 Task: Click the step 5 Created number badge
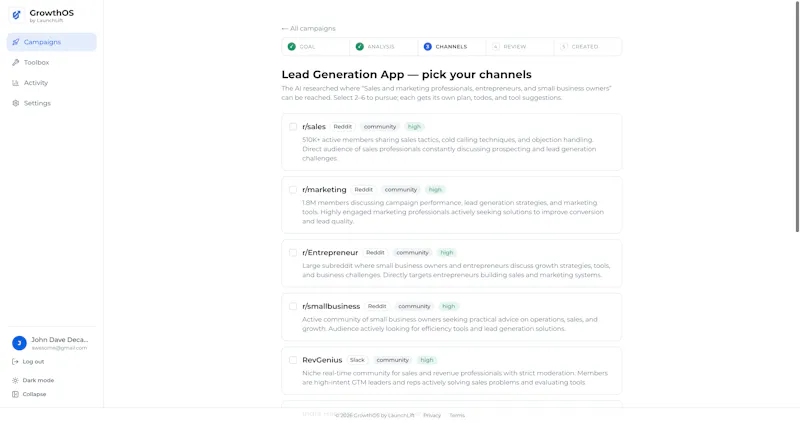[x=564, y=46]
